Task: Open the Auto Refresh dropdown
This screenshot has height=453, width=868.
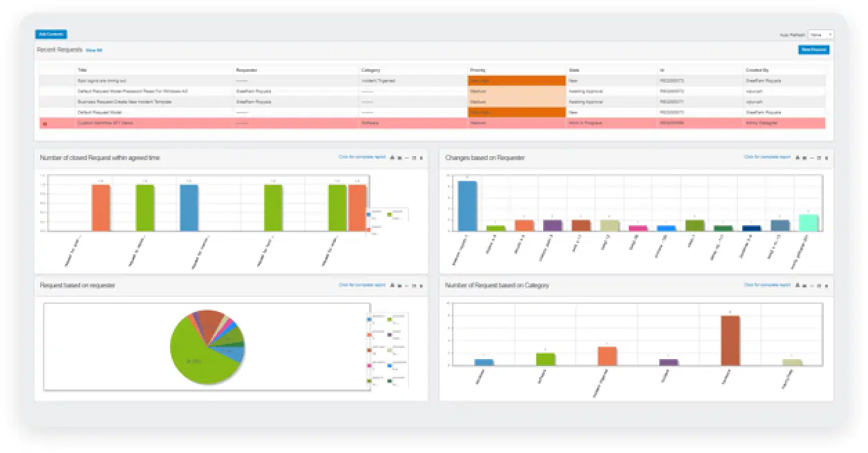Action: click(x=820, y=35)
